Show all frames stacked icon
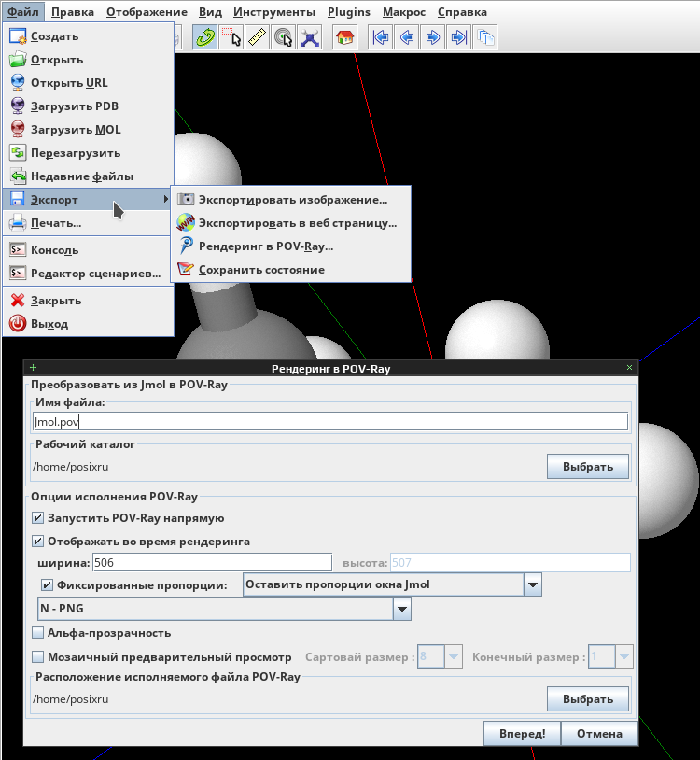 (485, 37)
